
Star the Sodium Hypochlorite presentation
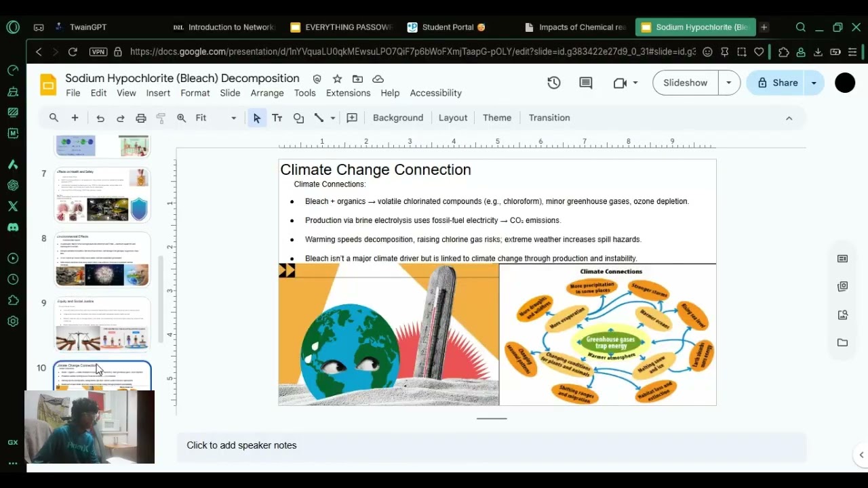point(337,79)
